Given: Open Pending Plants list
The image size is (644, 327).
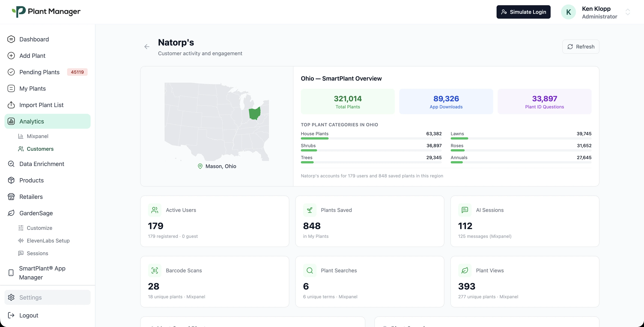Looking at the screenshot, I should click(48, 72).
